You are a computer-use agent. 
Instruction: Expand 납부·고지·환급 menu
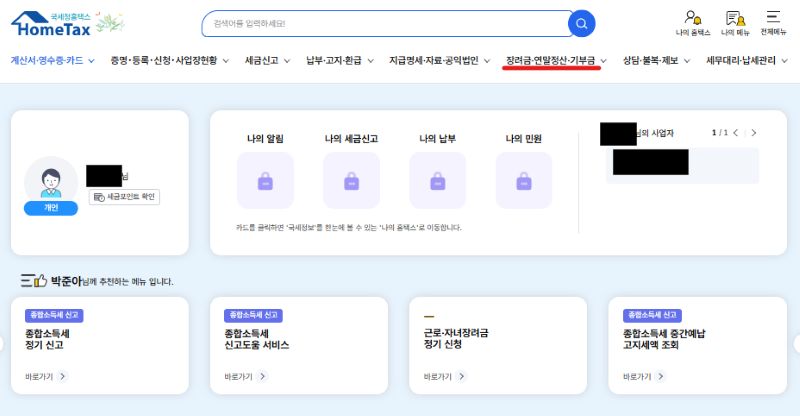click(340, 60)
